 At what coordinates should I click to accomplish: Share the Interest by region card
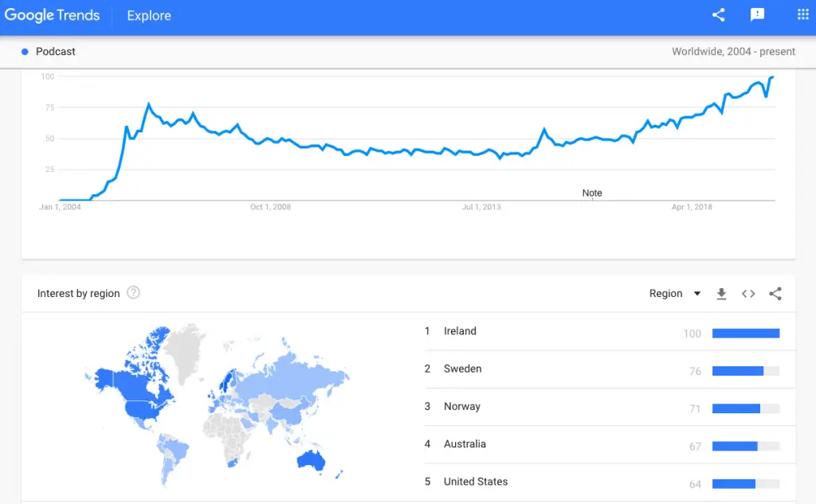tap(775, 294)
